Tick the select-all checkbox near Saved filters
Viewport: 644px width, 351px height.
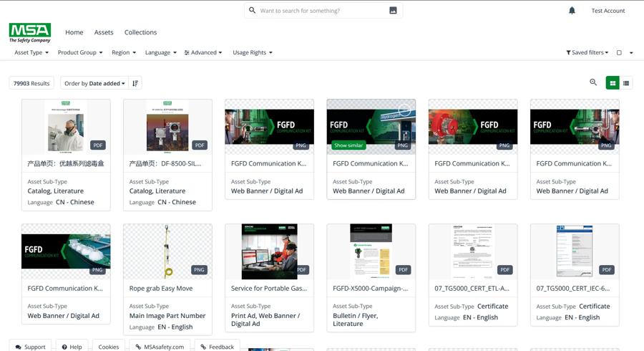(x=620, y=52)
